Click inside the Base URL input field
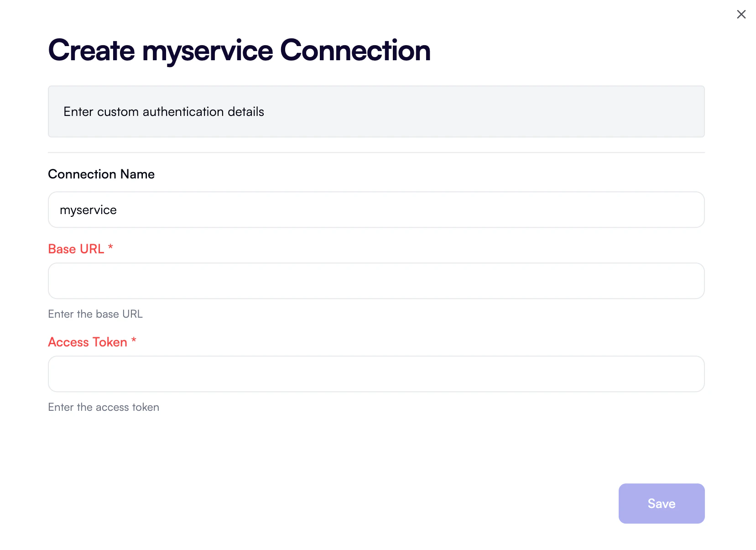 point(376,281)
